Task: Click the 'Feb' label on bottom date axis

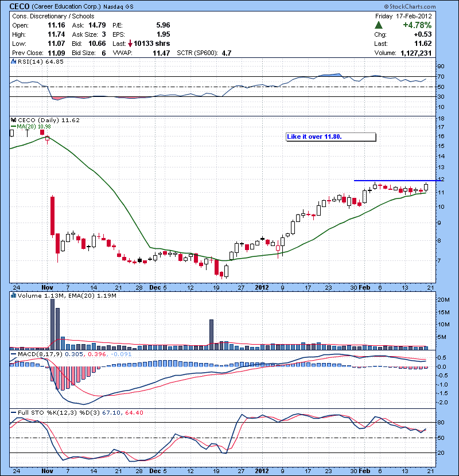Action: pyautogui.click(x=364, y=471)
